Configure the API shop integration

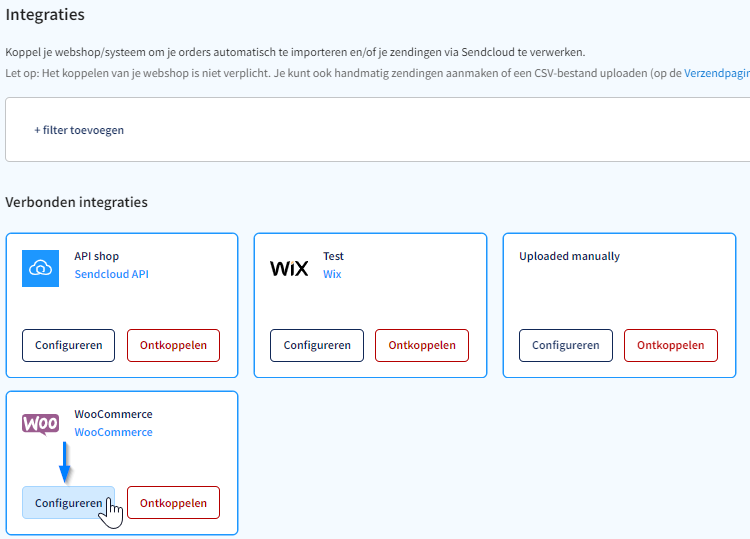[68, 345]
